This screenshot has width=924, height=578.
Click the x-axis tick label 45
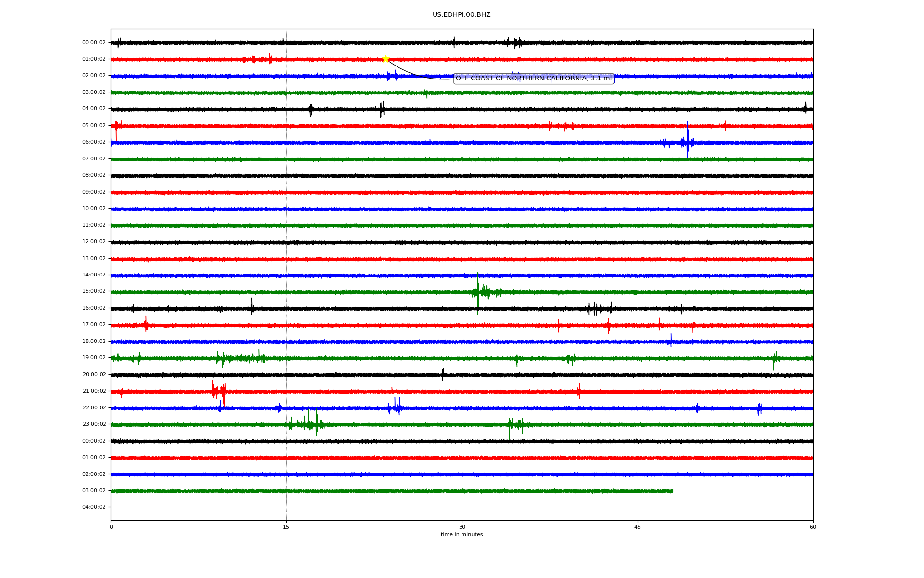click(638, 527)
